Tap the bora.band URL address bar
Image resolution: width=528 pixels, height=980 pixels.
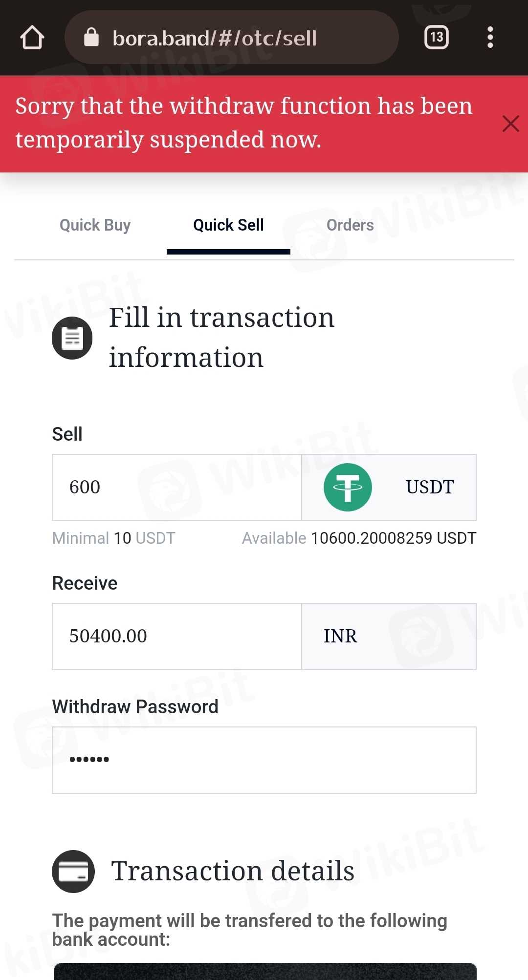[235, 38]
